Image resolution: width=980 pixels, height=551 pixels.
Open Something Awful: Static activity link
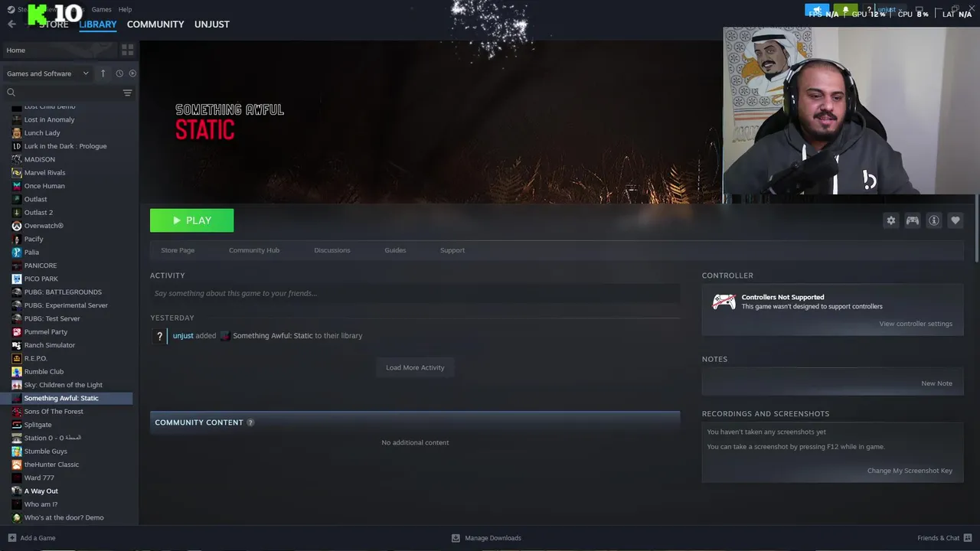pos(273,336)
